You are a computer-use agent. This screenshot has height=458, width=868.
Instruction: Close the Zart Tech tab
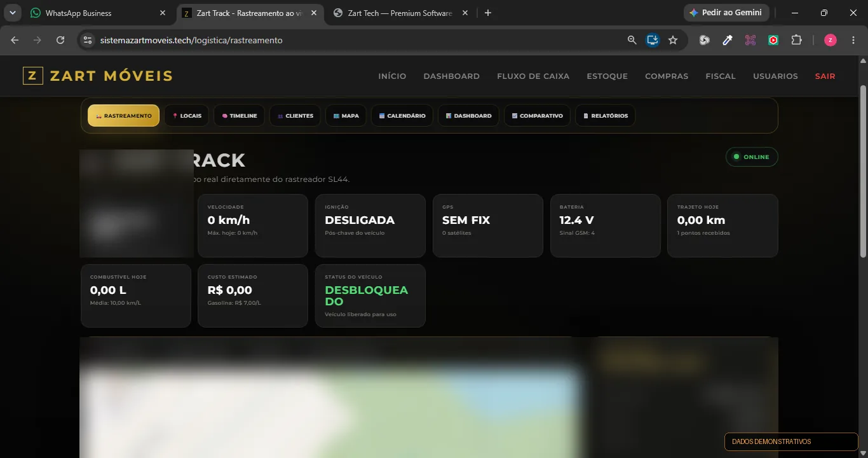coord(465,13)
